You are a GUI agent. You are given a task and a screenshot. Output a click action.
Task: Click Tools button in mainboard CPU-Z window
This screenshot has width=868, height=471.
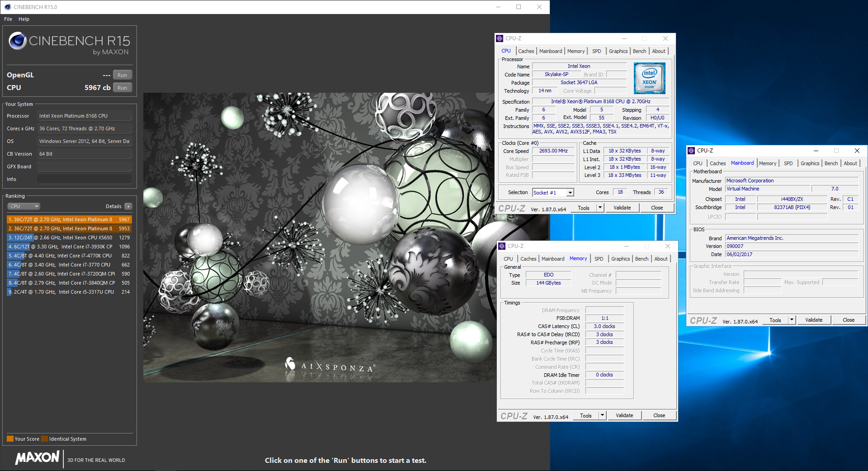click(775, 320)
